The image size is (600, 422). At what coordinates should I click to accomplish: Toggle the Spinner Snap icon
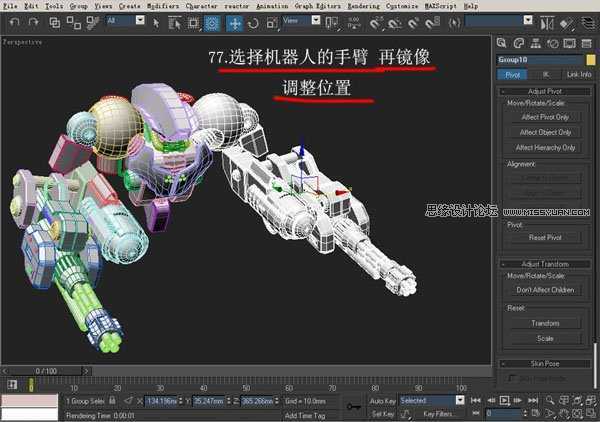point(432,23)
